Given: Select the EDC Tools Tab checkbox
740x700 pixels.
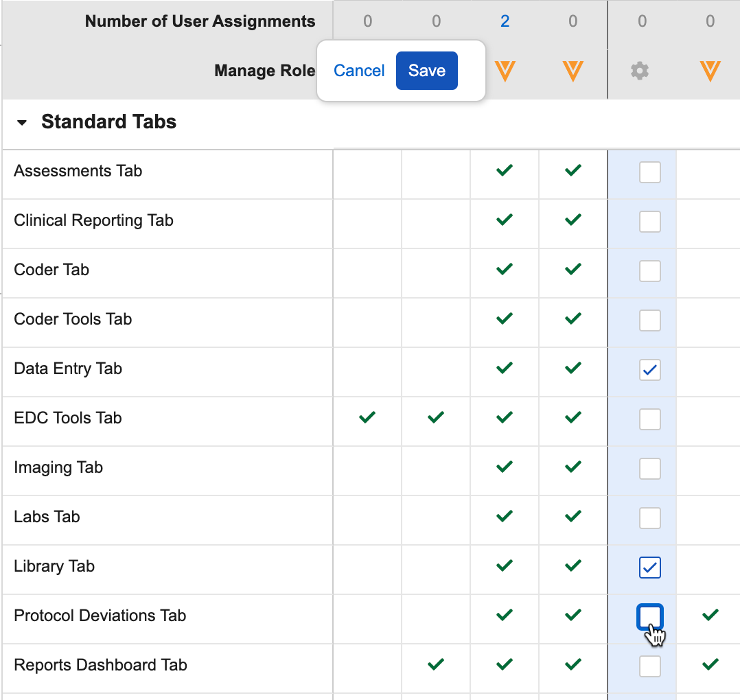Looking at the screenshot, I should click(649, 419).
